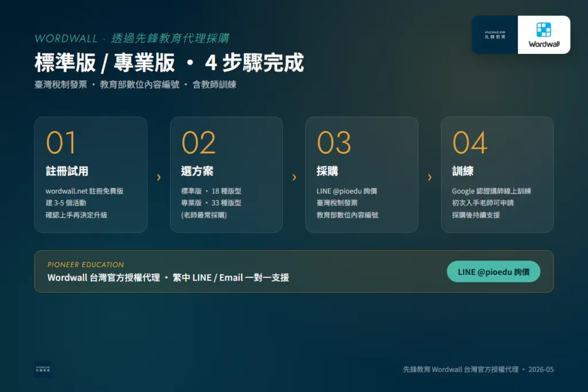The image size is (588, 392).
Task: Click the step title 採購
Action: tap(327, 171)
